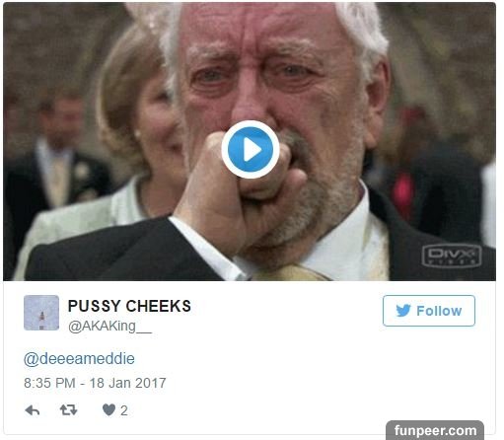Click the reply arrow icon under the tweet

point(33,410)
